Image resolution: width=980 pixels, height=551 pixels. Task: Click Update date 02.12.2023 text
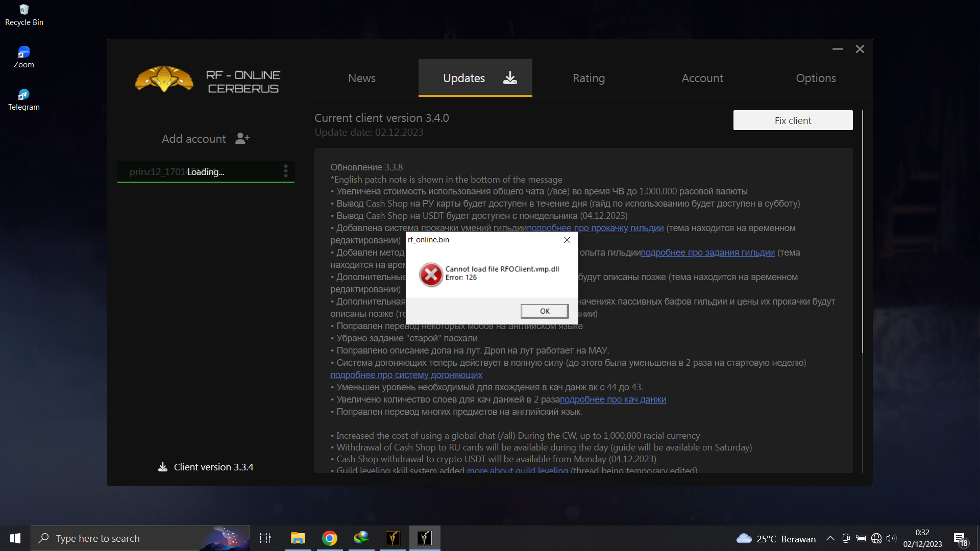point(369,132)
